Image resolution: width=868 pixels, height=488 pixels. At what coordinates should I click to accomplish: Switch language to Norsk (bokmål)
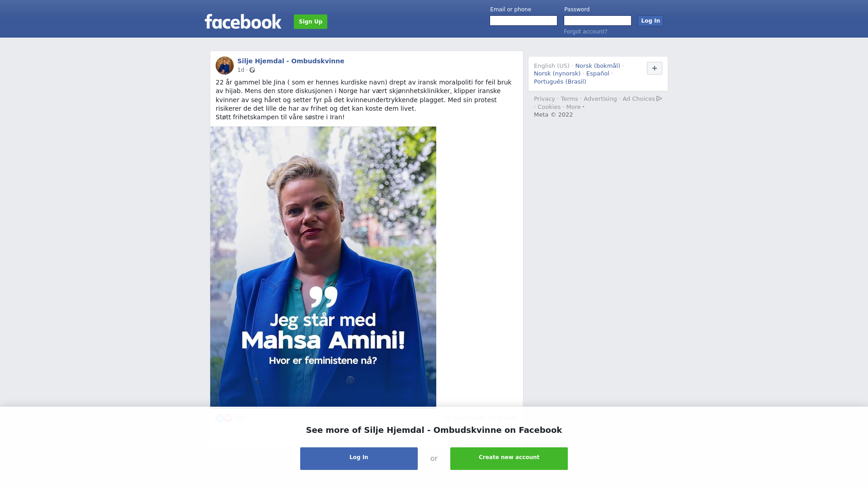click(x=598, y=66)
